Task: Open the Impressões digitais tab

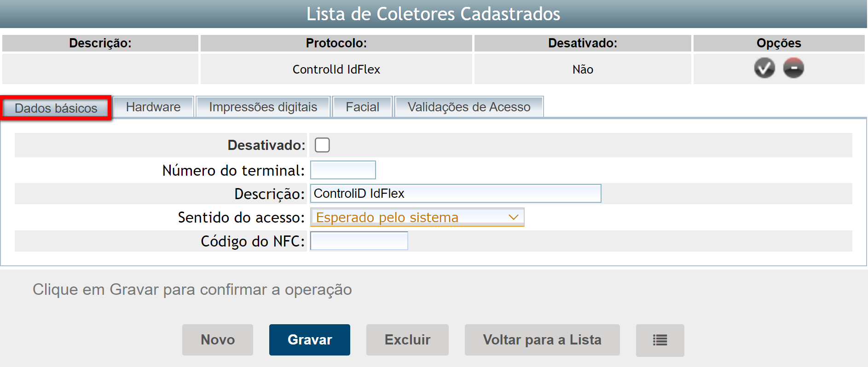Action: (x=263, y=107)
